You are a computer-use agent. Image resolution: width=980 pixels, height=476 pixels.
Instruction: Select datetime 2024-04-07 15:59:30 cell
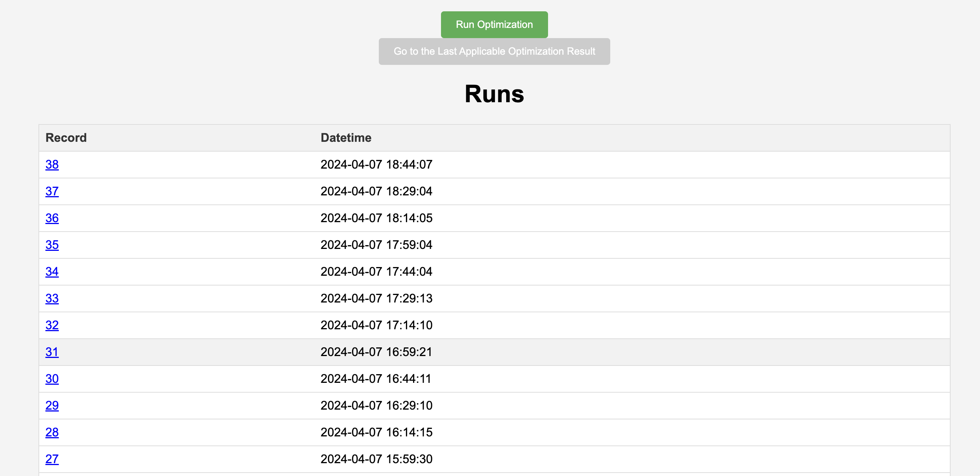click(x=376, y=459)
